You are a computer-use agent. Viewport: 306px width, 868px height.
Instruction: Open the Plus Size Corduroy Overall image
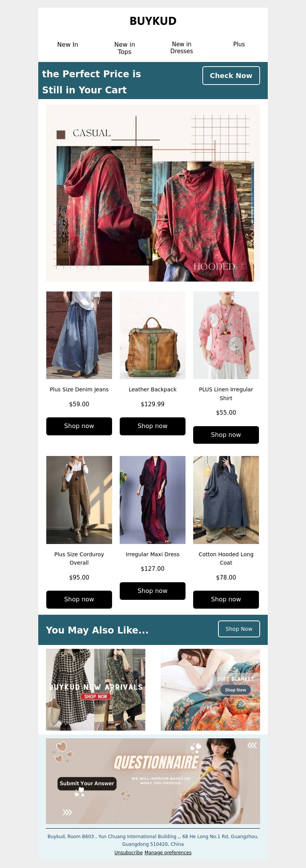(x=79, y=500)
